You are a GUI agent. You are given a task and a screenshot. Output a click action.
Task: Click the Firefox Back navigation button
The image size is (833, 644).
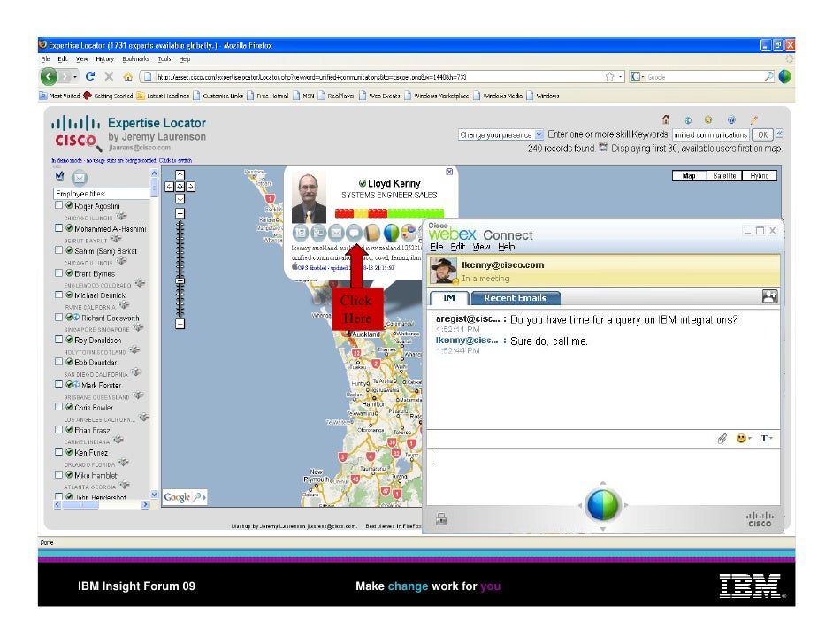pyautogui.click(x=49, y=76)
